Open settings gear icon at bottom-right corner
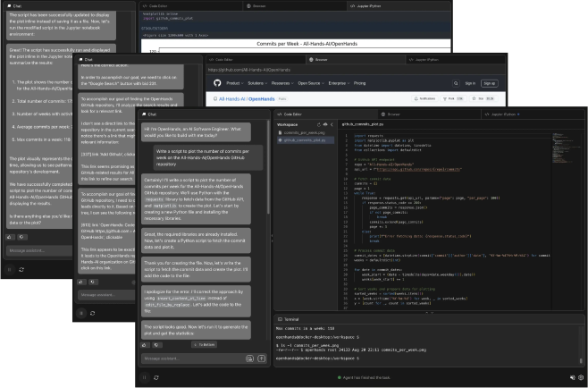The image size is (588, 388). click(x=580, y=378)
